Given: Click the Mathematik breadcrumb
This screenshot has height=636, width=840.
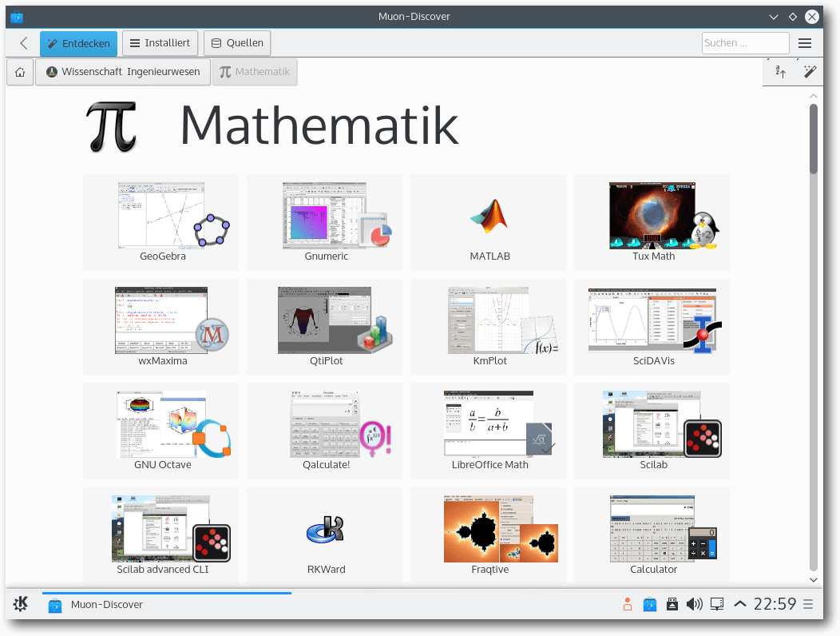Looking at the screenshot, I should [x=255, y=72].
